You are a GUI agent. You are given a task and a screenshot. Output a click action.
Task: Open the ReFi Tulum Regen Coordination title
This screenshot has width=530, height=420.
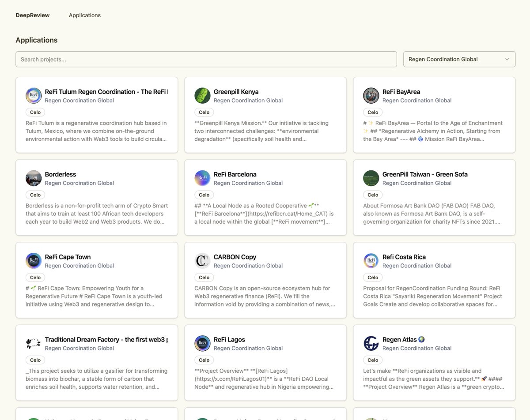[x=106, y=92]
